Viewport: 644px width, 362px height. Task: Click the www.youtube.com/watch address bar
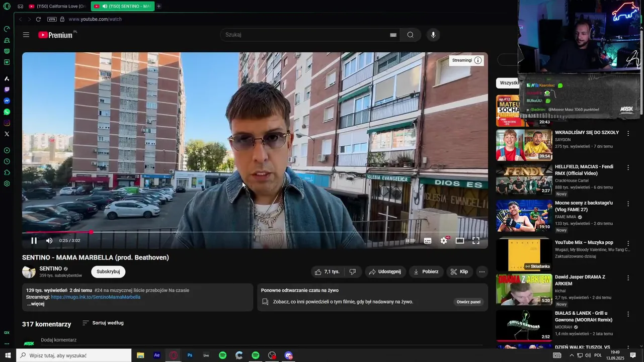[x=95, y=19]
